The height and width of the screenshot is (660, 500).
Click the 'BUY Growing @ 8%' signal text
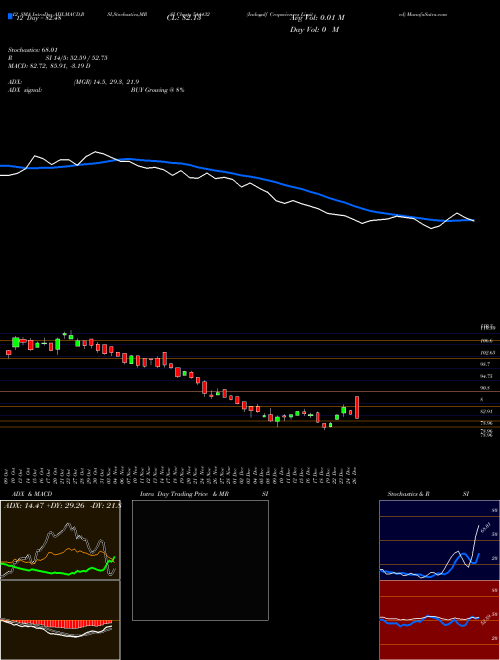(x=157, y=90)
